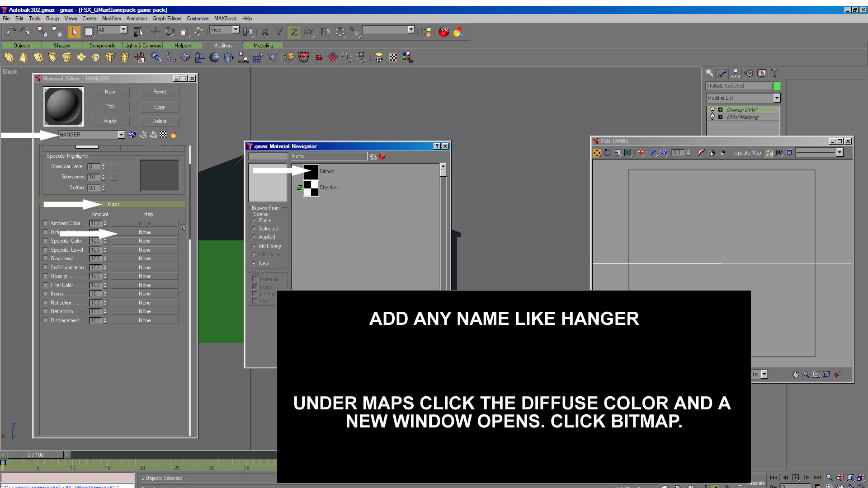Open the View reference coordinate dropdown
Screen dimensions: 868x488
(x=236, y=30)
